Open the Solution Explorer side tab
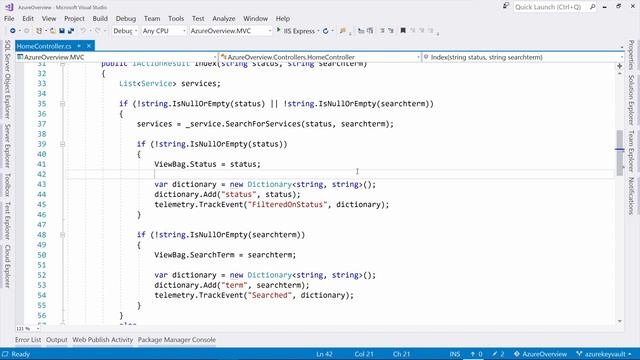The image size is (640, 360). tap(631, 100)
